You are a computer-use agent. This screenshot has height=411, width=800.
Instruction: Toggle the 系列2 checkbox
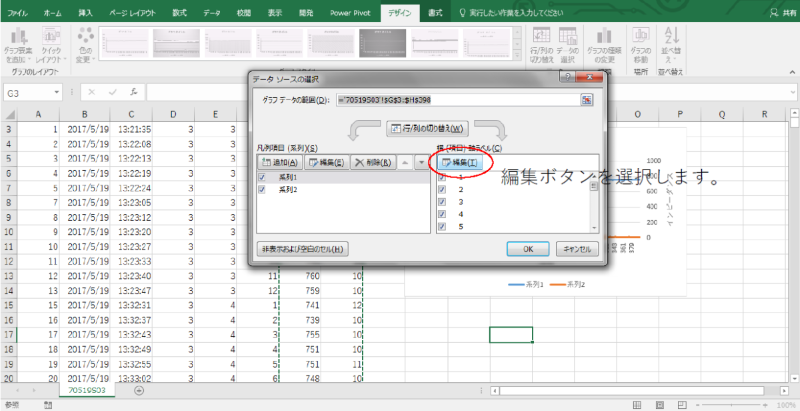[x=263, y=188]
